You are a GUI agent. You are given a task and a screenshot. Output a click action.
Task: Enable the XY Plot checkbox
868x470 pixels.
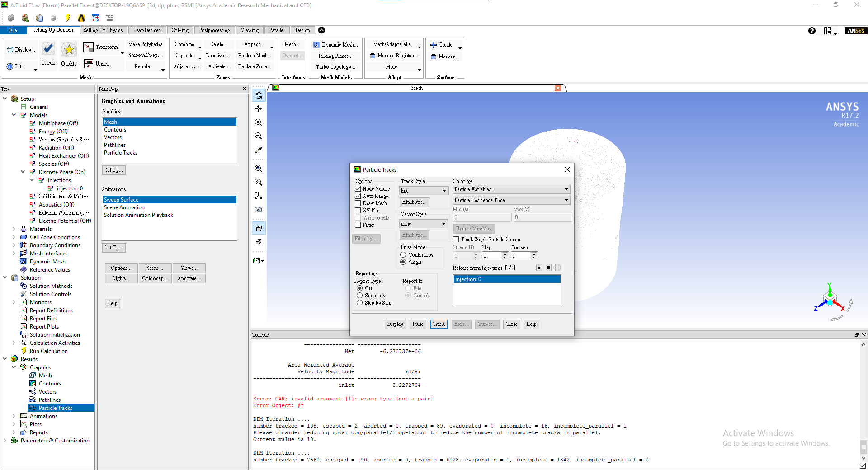point(358,211)
